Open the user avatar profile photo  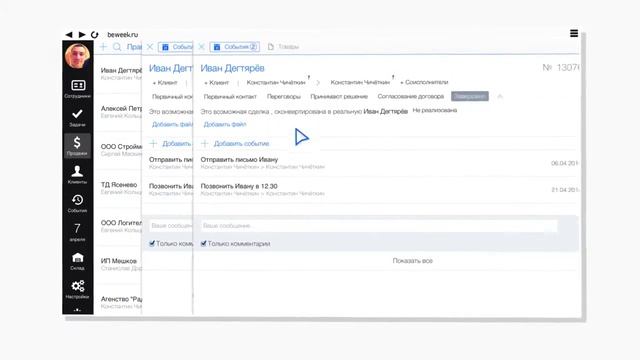coord(77,56)
